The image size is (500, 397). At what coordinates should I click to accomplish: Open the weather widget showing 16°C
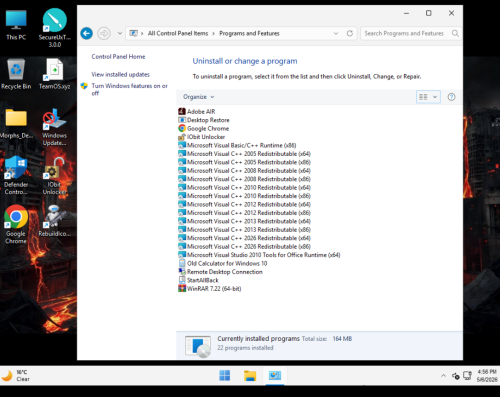pos(16,376)
